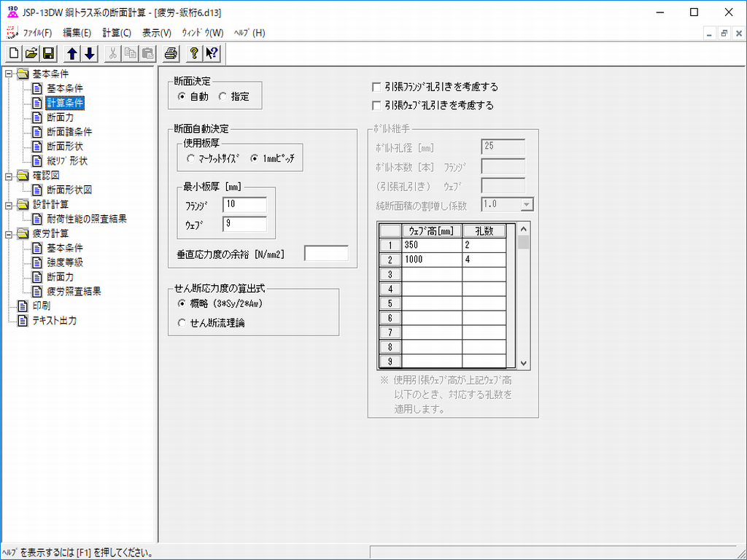Open the 表示(V) menu
The image size is (747, 560).
tap(156, 33)
